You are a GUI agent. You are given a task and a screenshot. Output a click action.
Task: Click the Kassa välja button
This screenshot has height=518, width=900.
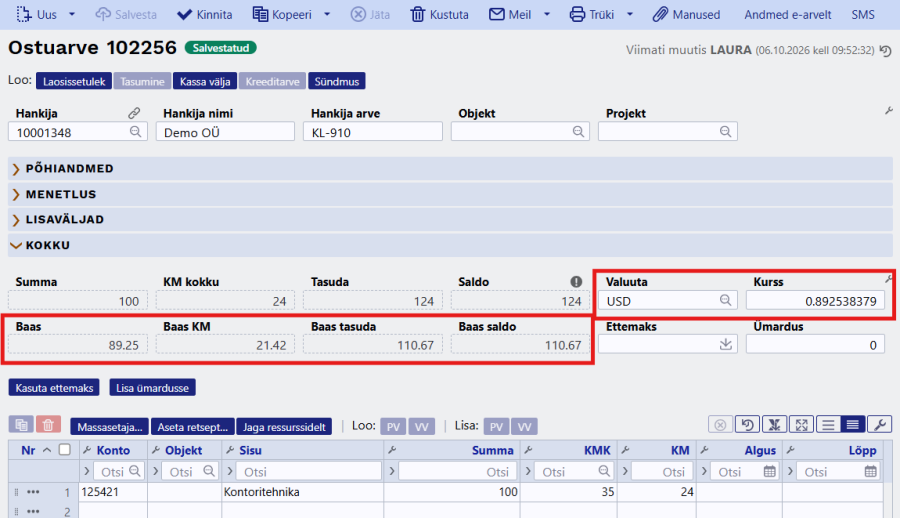[x=205, y=82]
